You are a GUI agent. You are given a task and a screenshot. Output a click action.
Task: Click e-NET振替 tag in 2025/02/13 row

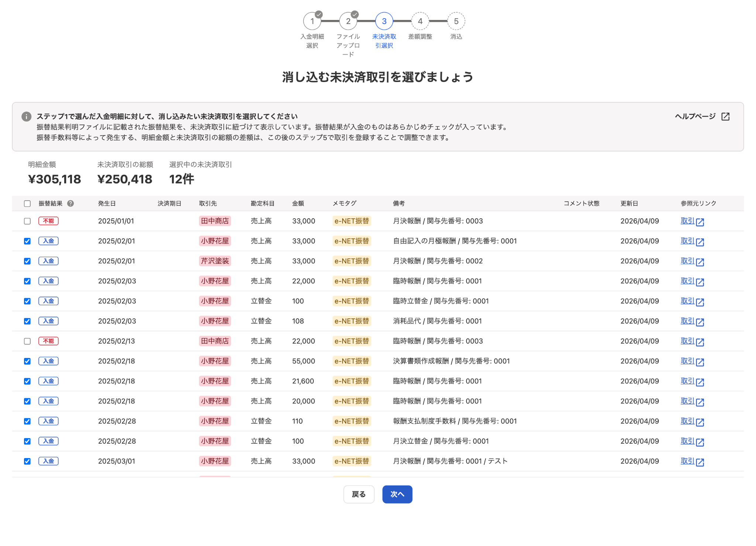click(352, 341)
